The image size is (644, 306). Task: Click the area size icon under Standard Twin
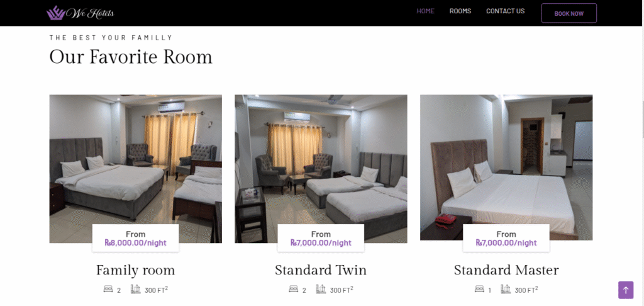pyautogui.click(x=321, y=289)
